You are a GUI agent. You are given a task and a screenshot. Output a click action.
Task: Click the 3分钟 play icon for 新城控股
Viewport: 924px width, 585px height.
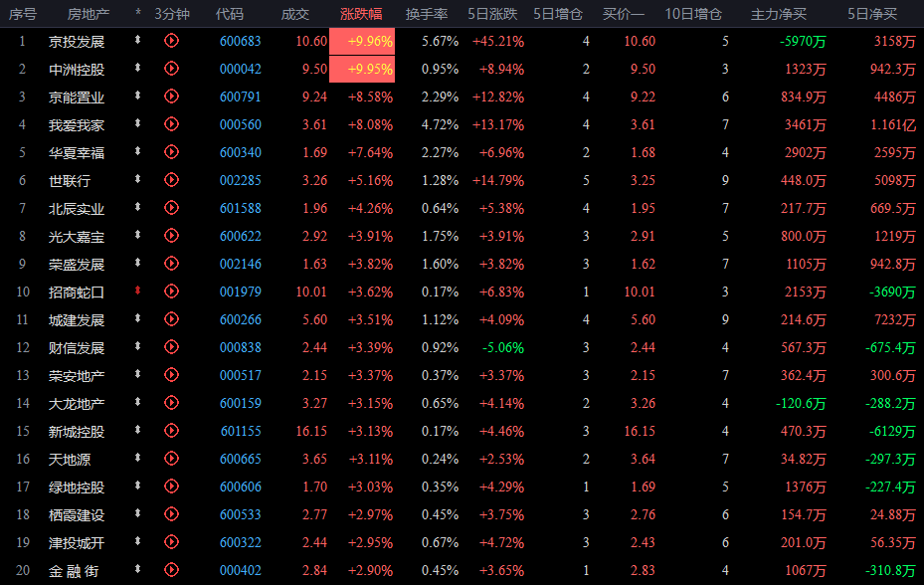[171, 432]
